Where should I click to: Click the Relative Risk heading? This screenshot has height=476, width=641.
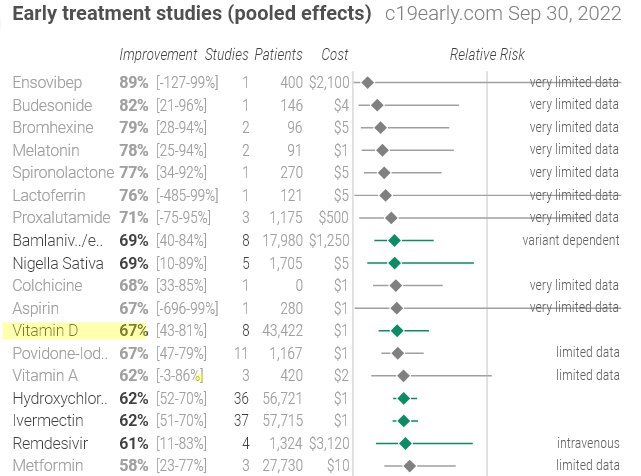point(487,54)
